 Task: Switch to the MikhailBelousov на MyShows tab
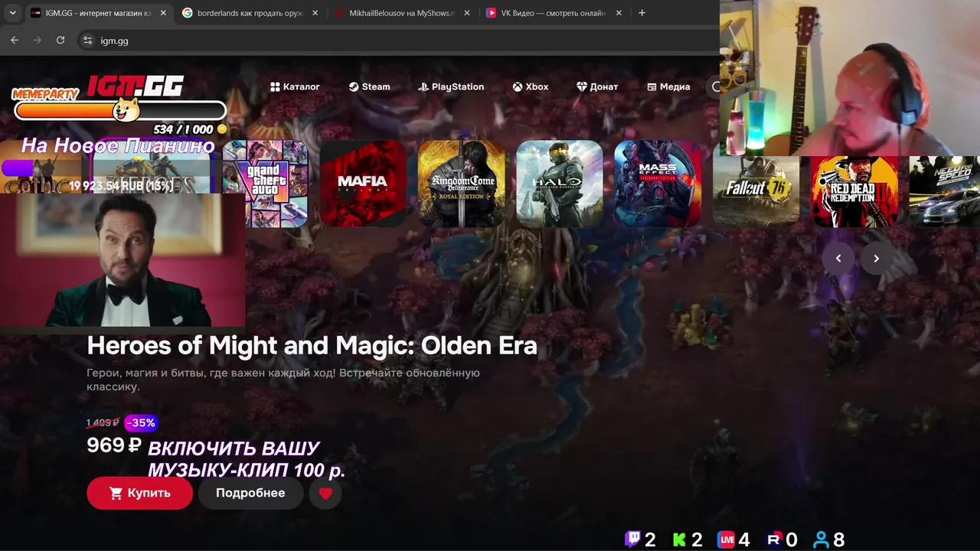click(x=402, y=13)
